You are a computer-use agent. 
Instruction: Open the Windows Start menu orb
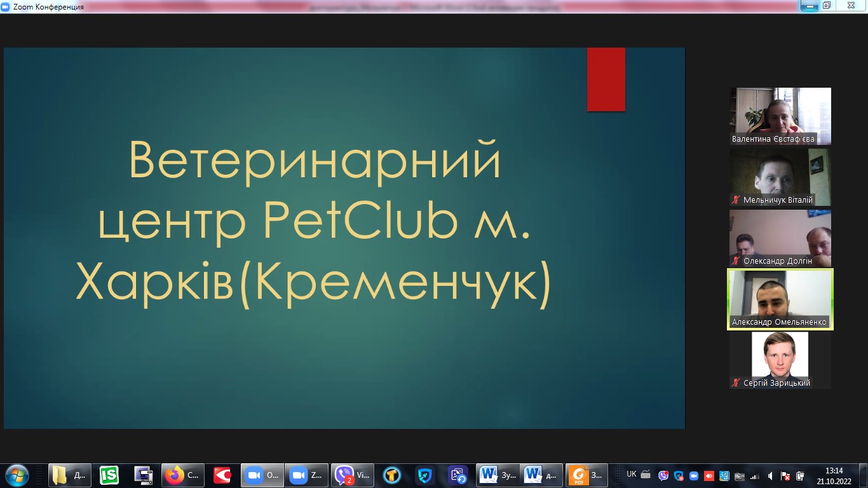click(x=16, y=475)
